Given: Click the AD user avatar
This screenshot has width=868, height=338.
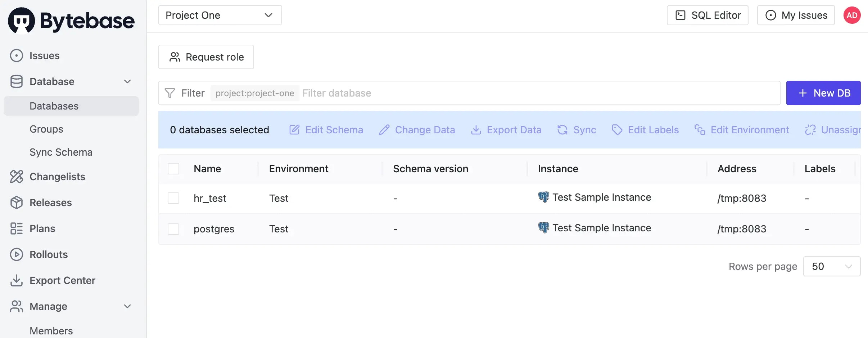Looking at the screenshot, I should pyautogui.click(x=852, y=15).
